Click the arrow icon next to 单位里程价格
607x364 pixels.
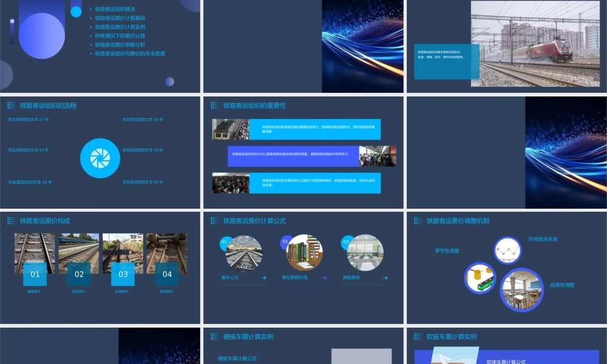pyautogui.click(x=324, y=278)
